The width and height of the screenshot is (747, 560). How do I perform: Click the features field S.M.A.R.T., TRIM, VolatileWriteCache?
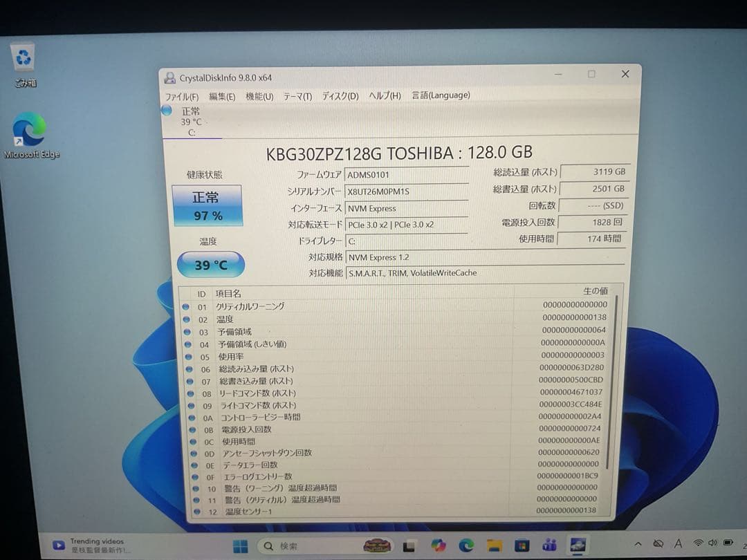pyautogui.click(x=484, y=273)
